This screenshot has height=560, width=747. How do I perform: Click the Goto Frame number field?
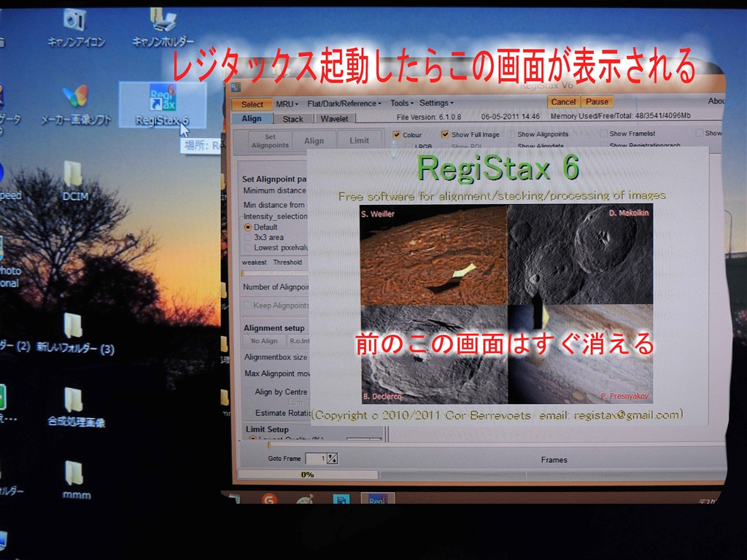click(x=317, y=459)
